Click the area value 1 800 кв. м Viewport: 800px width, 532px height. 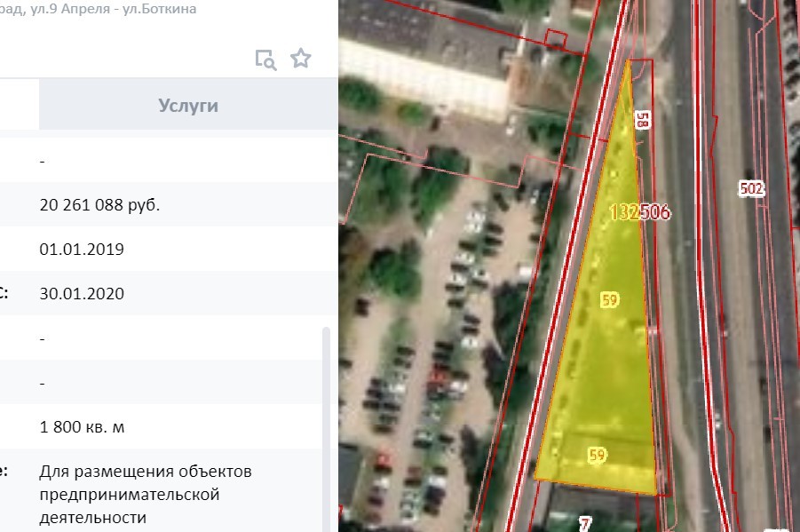point(82,427)
